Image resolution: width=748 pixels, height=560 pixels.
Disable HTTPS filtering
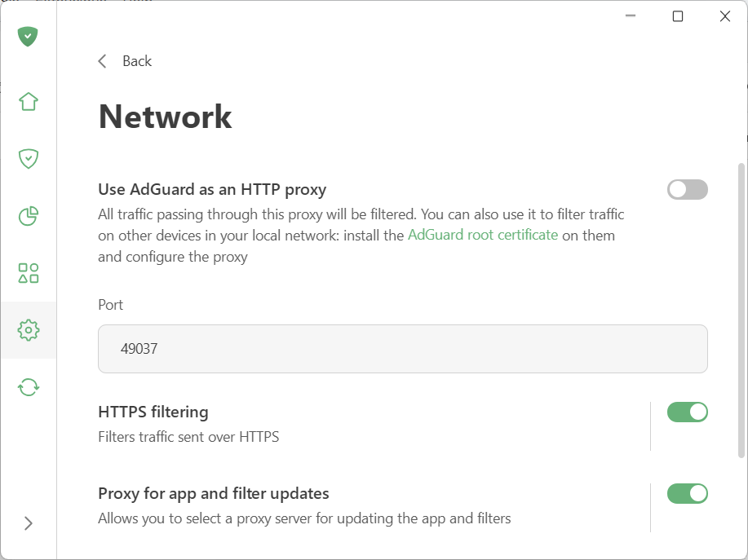687,412
